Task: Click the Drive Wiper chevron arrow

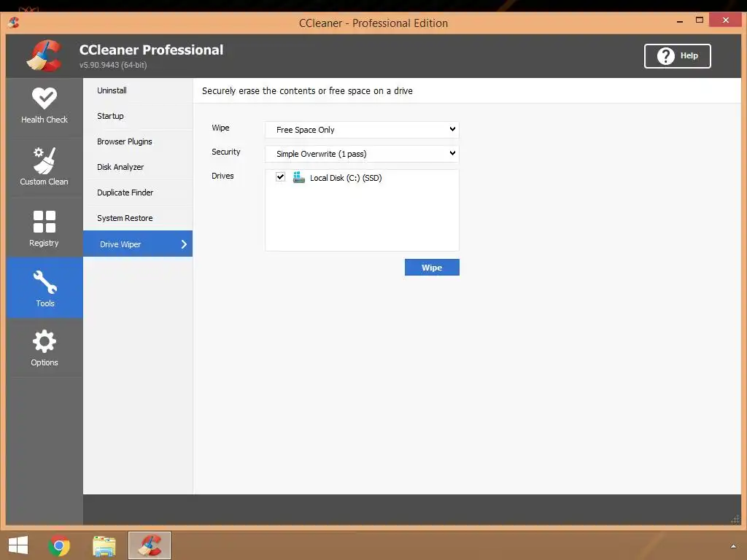Action: [184, 244]
